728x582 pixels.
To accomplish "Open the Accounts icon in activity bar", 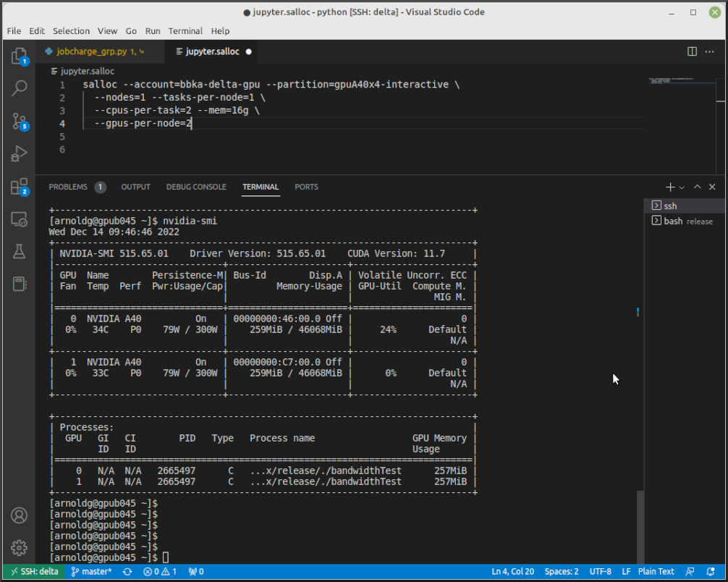I will click(x=19, y=515).
